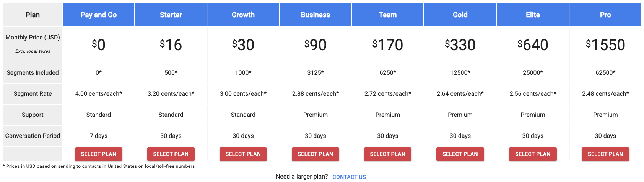Screen dimensions: 644x182
Task: Click the Team column header
Action: (388, 15)
